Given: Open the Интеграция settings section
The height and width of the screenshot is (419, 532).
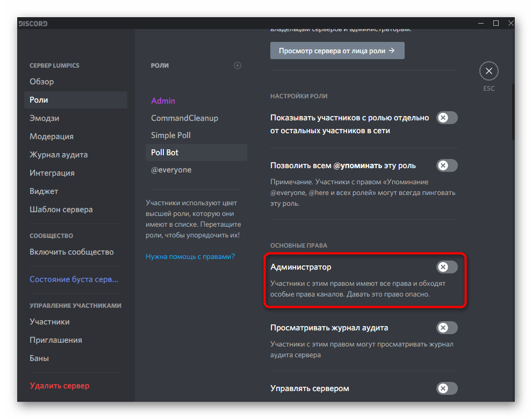Looking at the screenshot, I should coord(76,173).
